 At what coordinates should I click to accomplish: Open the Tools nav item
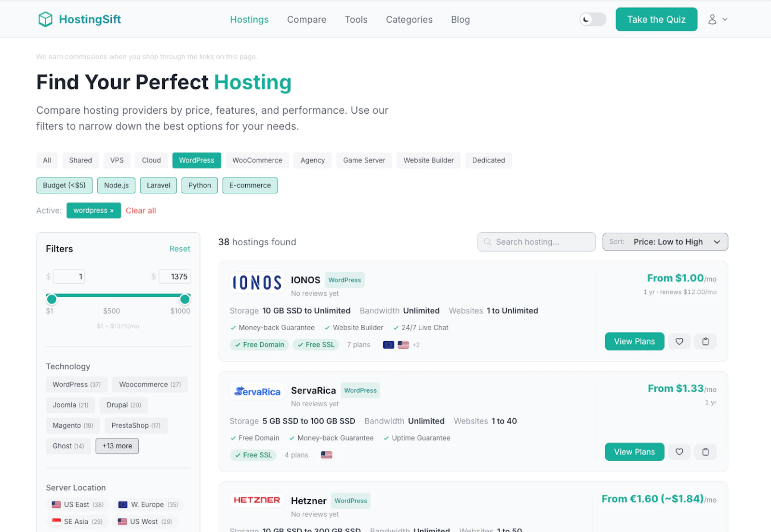coord(356,19)
